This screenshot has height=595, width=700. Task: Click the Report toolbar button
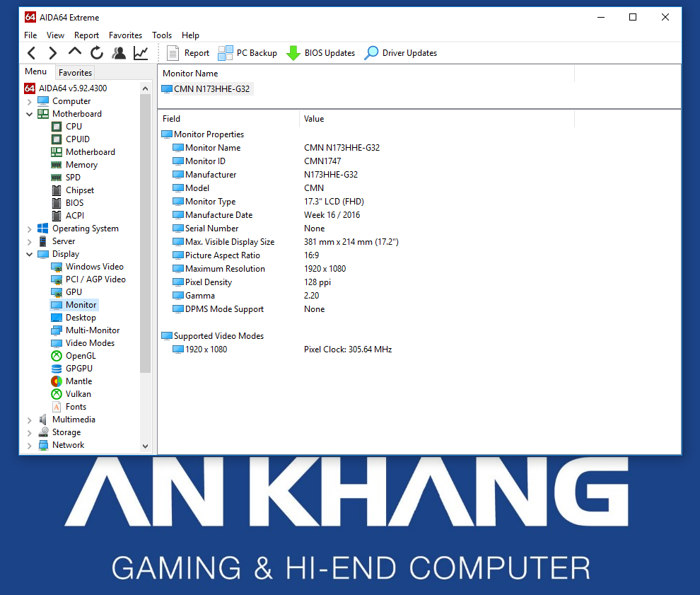tap(187, 53)
